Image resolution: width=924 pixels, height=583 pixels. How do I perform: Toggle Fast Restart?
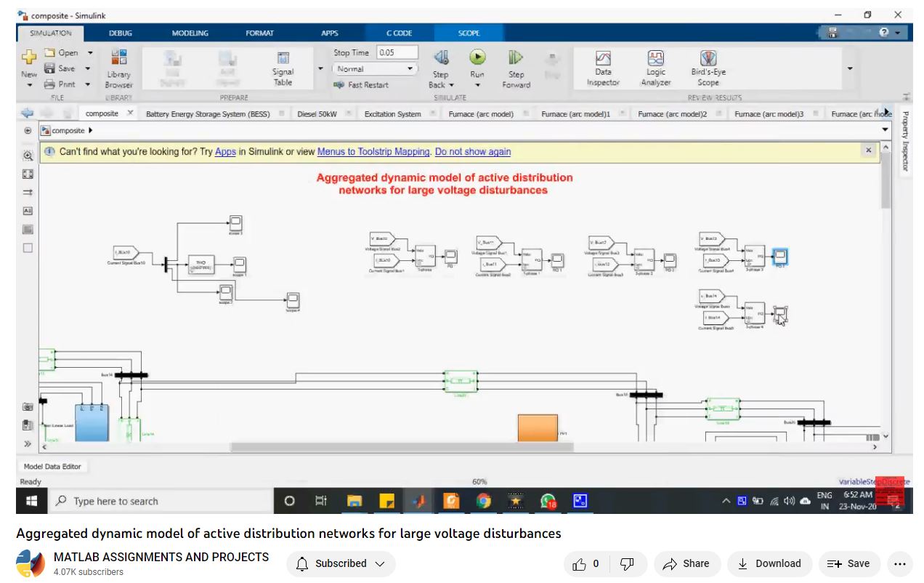pos(361,85)
